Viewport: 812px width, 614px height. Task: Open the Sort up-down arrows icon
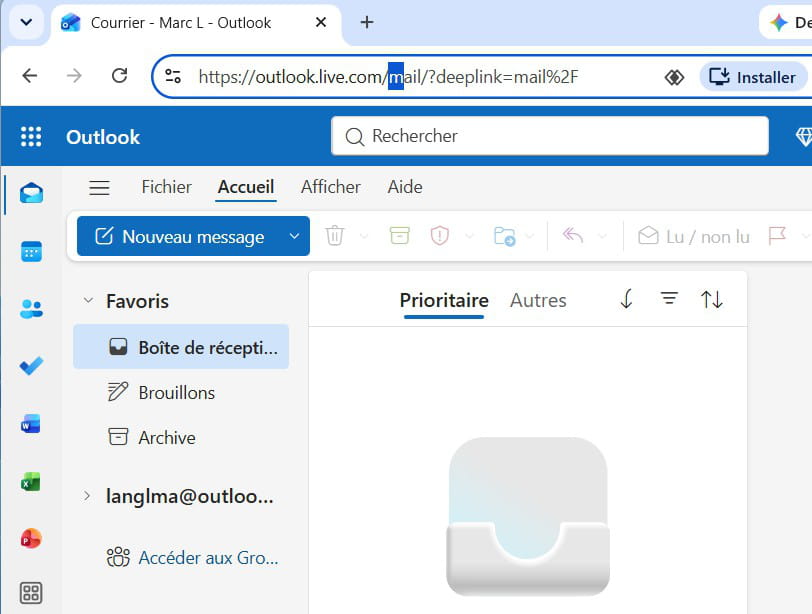(712, 299)
